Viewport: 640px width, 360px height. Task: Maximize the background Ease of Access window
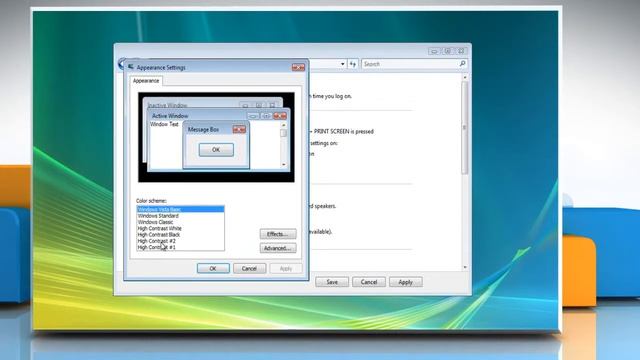[447, 51]
